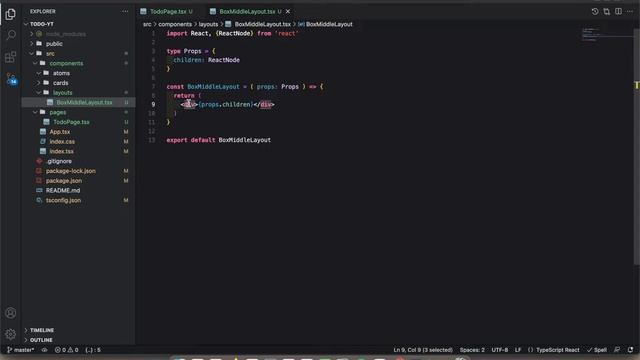Open the notifications bell icon
Image resolution: width=640 pixels, height=360 pixels.
tap(630, 350)
